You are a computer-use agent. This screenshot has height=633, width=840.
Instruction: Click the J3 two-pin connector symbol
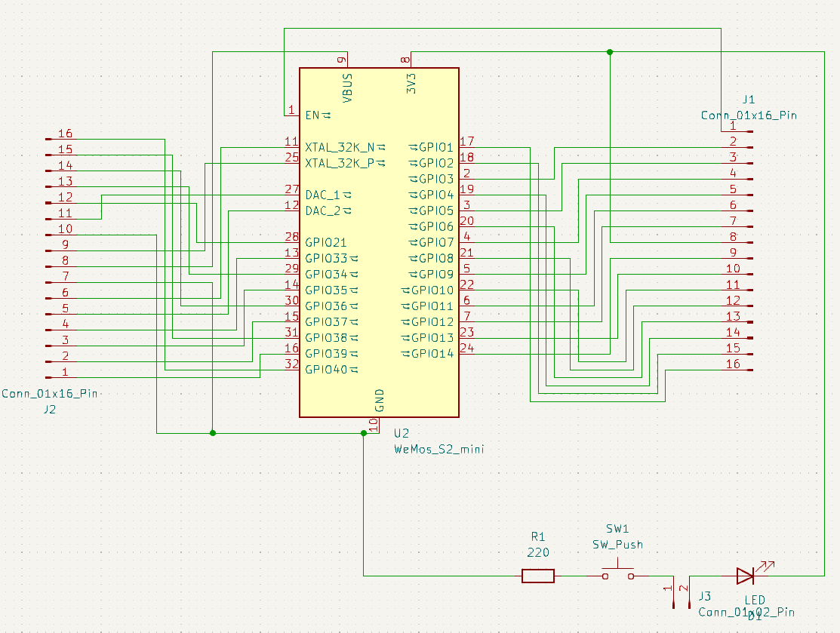tap(682, 595)
